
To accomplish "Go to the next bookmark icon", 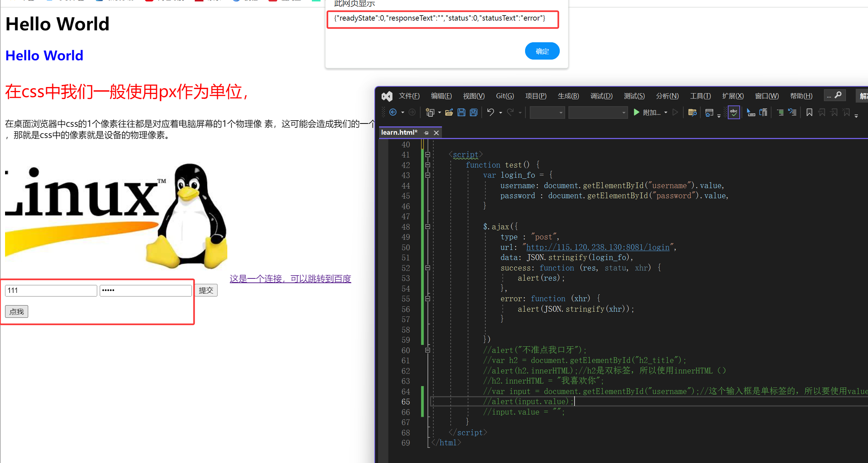I will click(834, 112).
